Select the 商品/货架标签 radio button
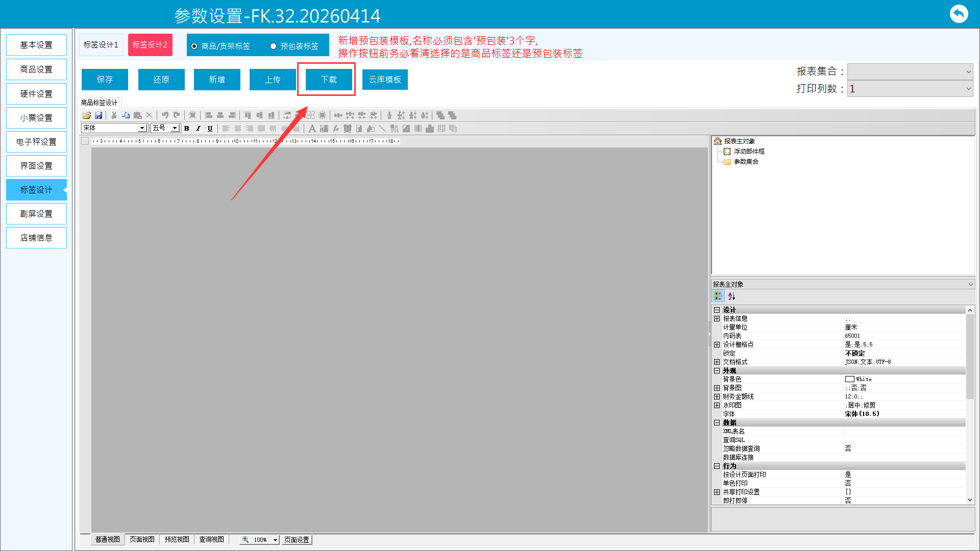Viewport: 980px width, 551px height. [194, 46]
